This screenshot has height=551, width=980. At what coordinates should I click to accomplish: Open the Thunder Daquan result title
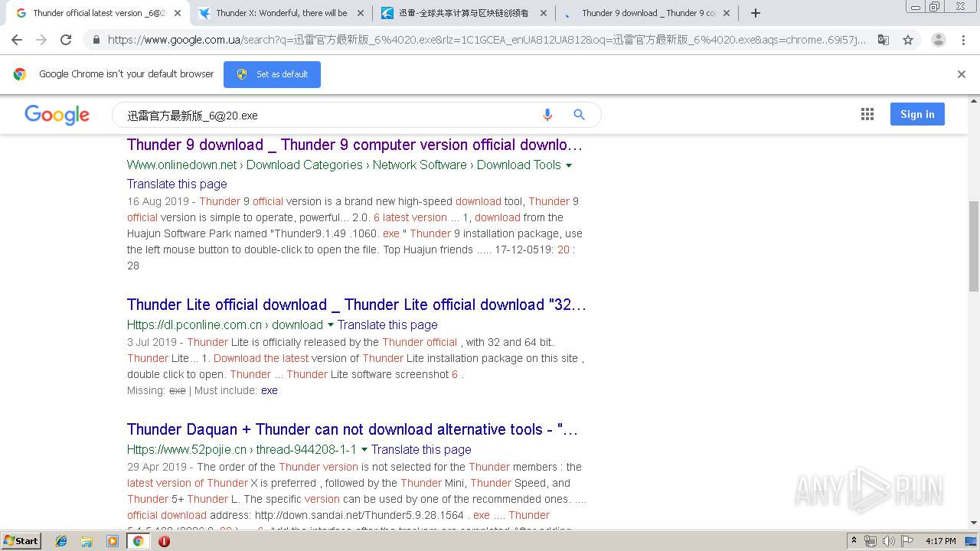point(352,429)
